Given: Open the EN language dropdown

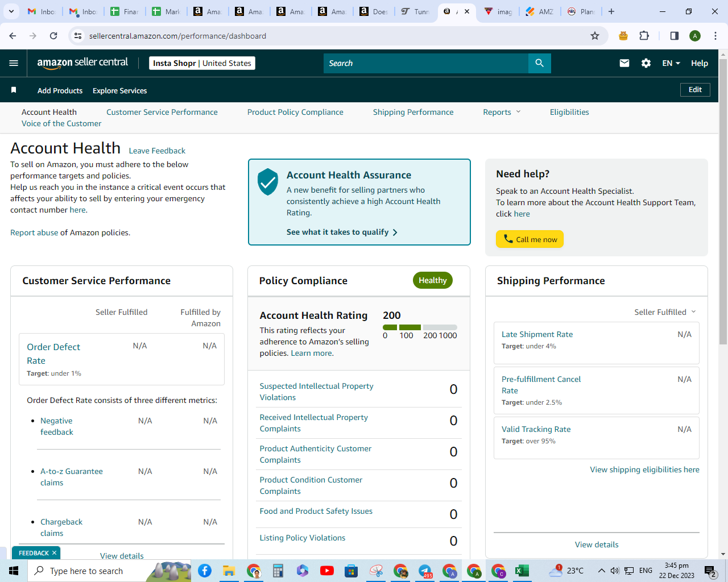Looking at the screenshot, I should tap(671, 63).
